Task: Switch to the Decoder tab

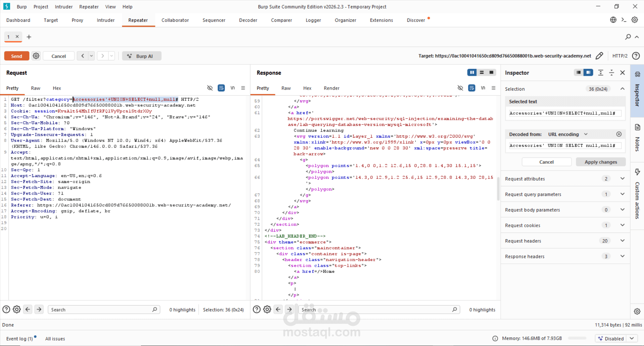Action: pyautogui.click(x=248, y=20)
